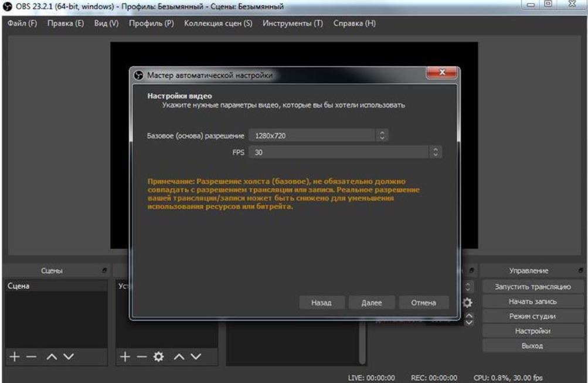This screenshot has height=383, width=588.
Task: Open transition properties gear beside Управление panel
Action: tap(467, 302)
